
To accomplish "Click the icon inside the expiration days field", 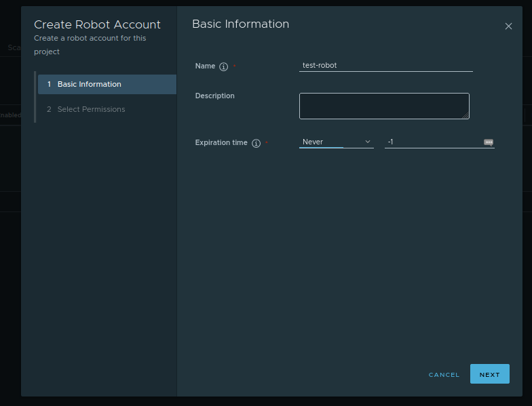I will tap(489, 142).
